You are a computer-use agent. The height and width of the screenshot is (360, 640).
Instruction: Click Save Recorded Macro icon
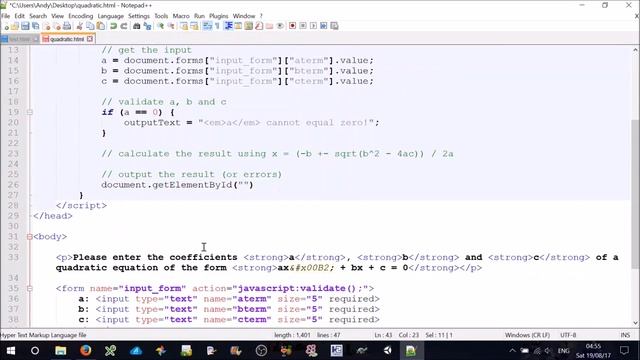[334, 26]
